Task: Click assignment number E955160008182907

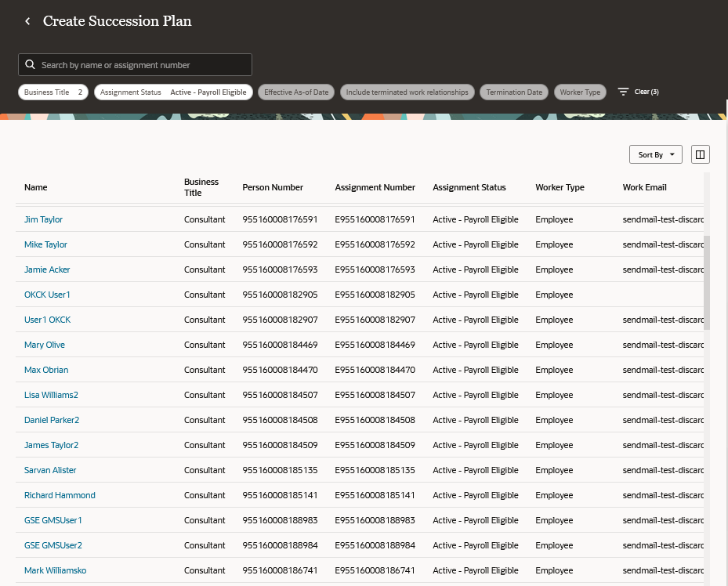Action: tap(375, 320)
